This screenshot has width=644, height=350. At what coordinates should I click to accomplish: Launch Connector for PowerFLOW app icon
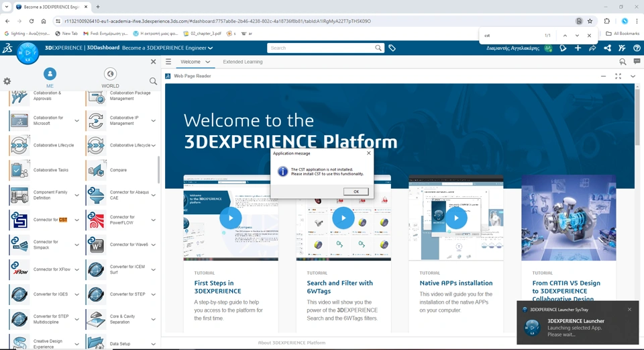coord(96,220)
